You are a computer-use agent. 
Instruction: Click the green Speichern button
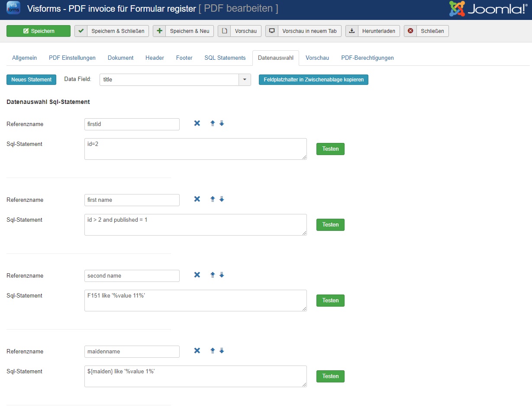coord(39,31)
